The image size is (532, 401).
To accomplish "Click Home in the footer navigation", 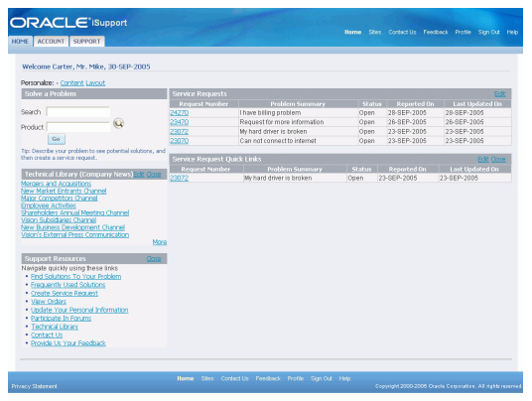I will coord(186,378).
